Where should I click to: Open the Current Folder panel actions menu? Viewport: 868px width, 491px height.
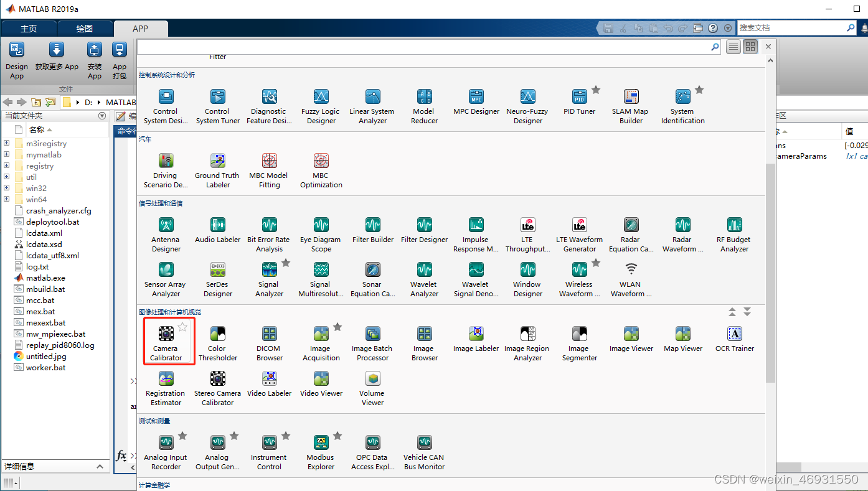pos(102,116)
